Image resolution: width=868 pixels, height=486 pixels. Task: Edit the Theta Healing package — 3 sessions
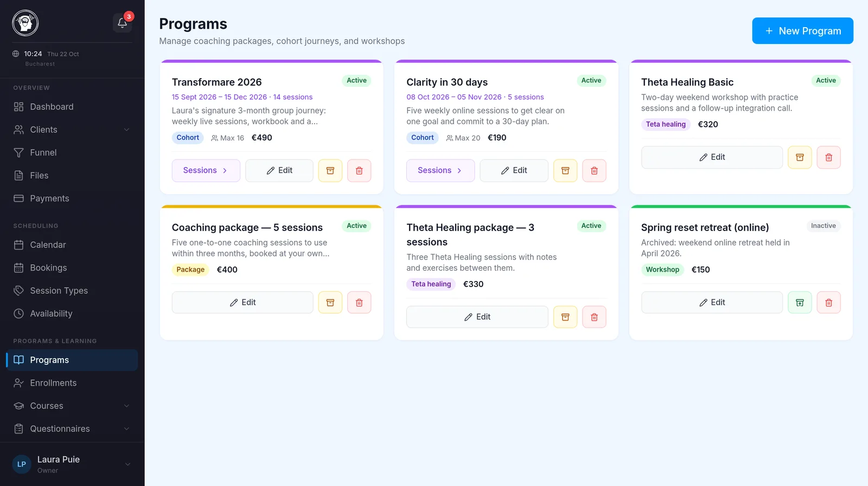coord(477,317)
